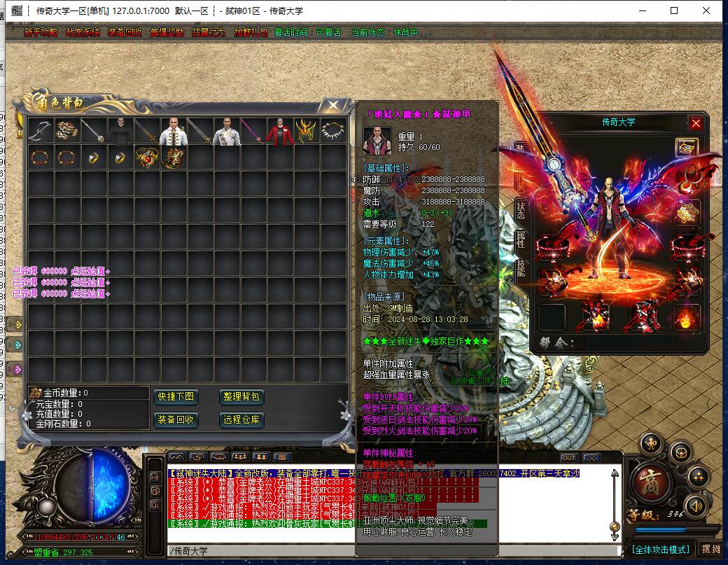Click the chat input field

click(x=393, y=551)
